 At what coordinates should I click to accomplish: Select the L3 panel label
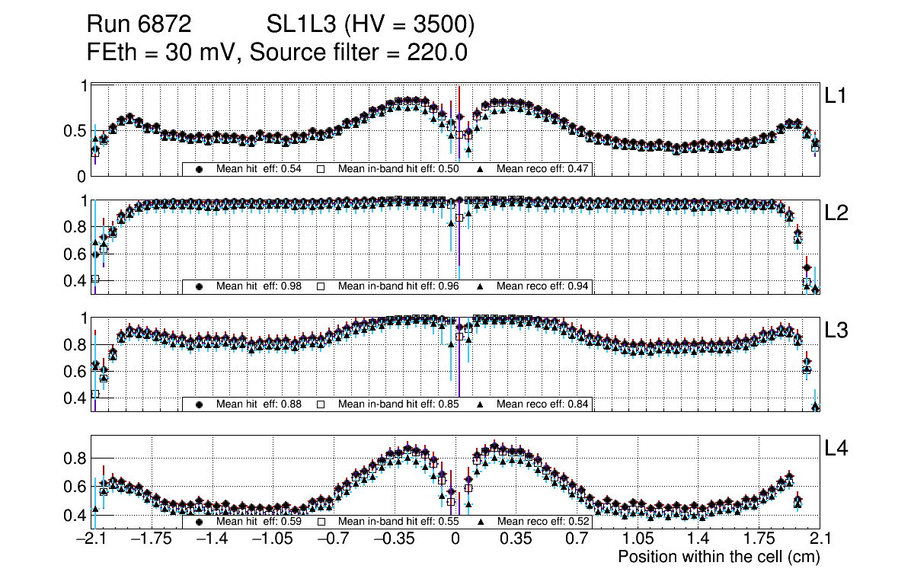836,331
